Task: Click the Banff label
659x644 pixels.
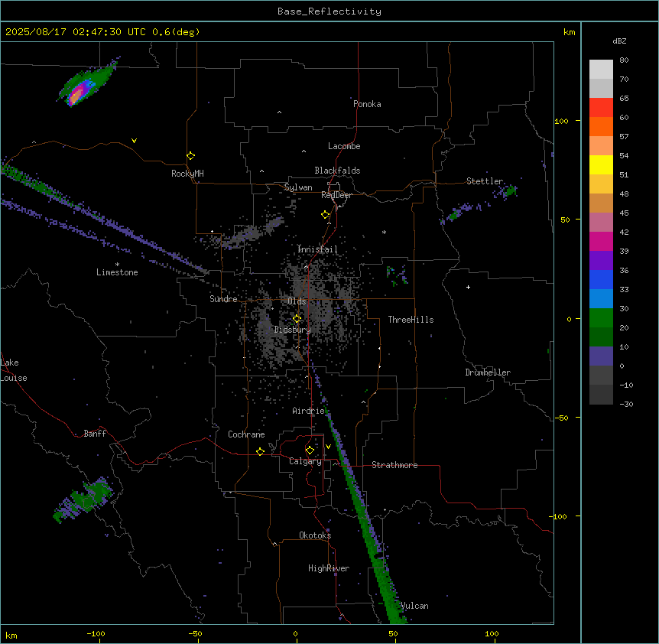Action: point(95,434)
